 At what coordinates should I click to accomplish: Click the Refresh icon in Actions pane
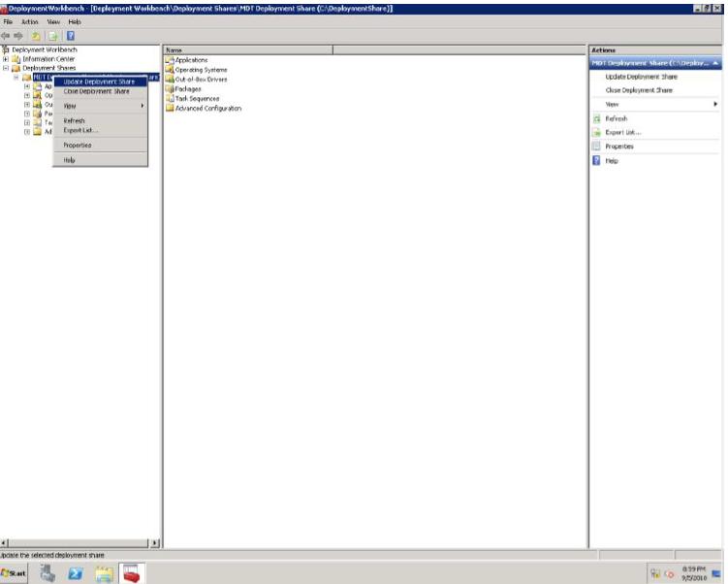coord(597,119)
